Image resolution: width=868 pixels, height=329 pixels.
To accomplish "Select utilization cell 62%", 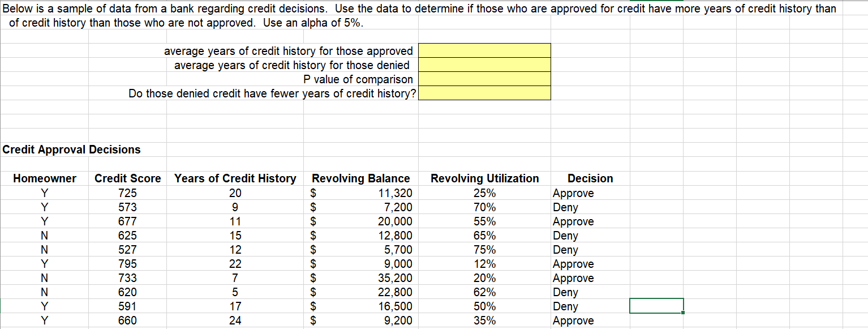I will (485, 292).
